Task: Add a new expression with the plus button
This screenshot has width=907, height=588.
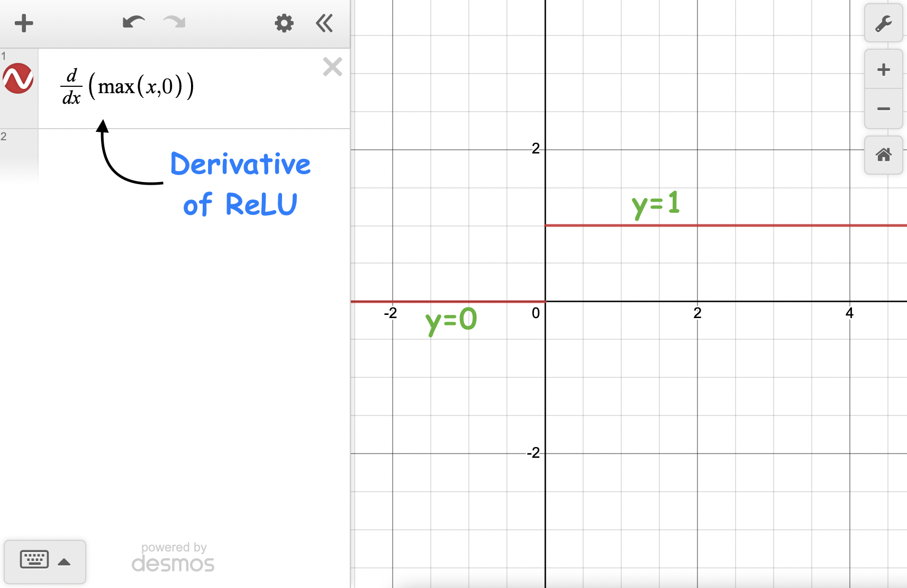Action: [23, 23]
